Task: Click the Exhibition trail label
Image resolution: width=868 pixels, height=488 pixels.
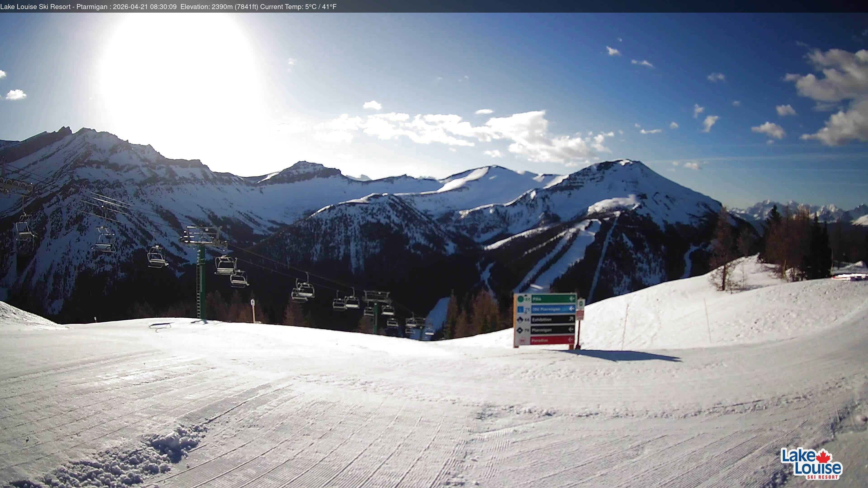Action: pos(542,320)
